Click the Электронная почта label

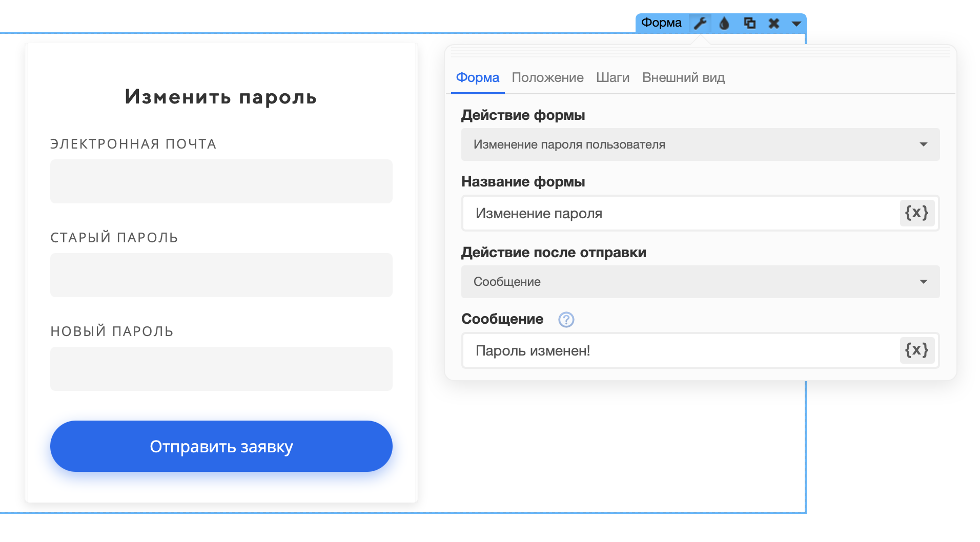pyautogui.click(x=133, y=144)
